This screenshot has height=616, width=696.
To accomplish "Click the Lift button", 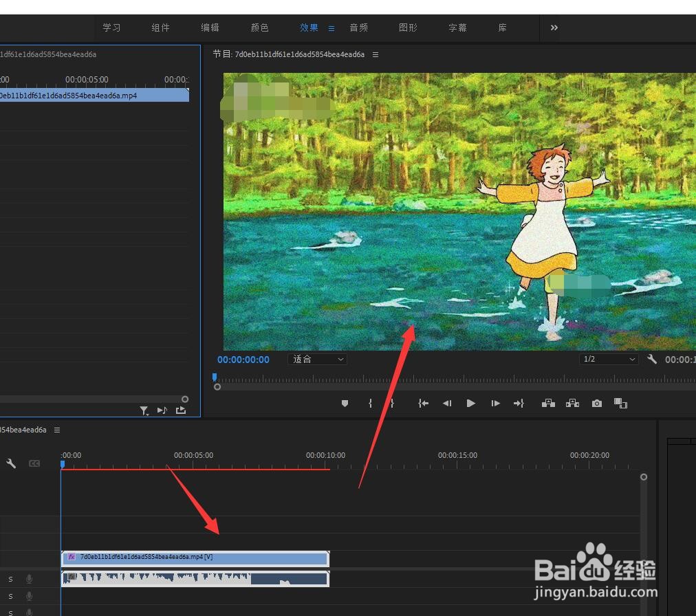I will (x=548, y=403).
